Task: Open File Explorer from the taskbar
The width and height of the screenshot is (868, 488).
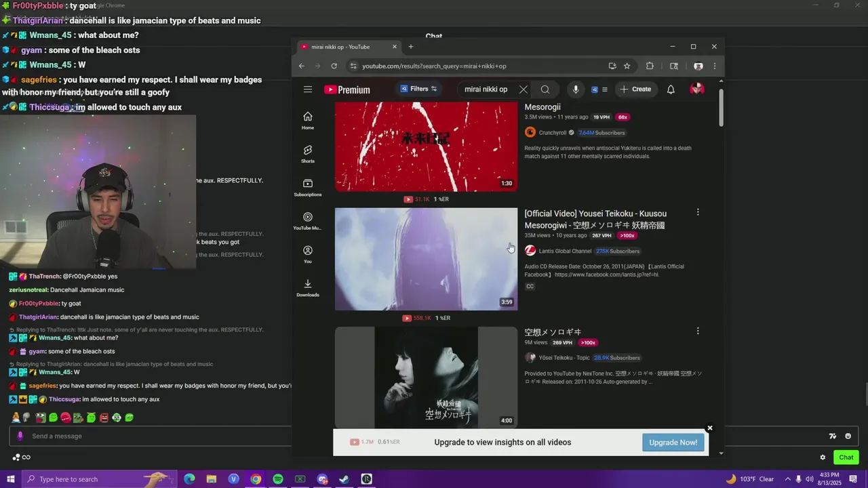Action: (211, 479)
